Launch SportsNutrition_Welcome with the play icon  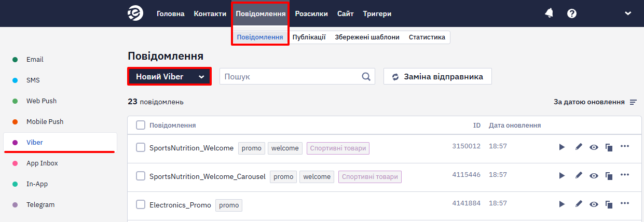[561, 147]
